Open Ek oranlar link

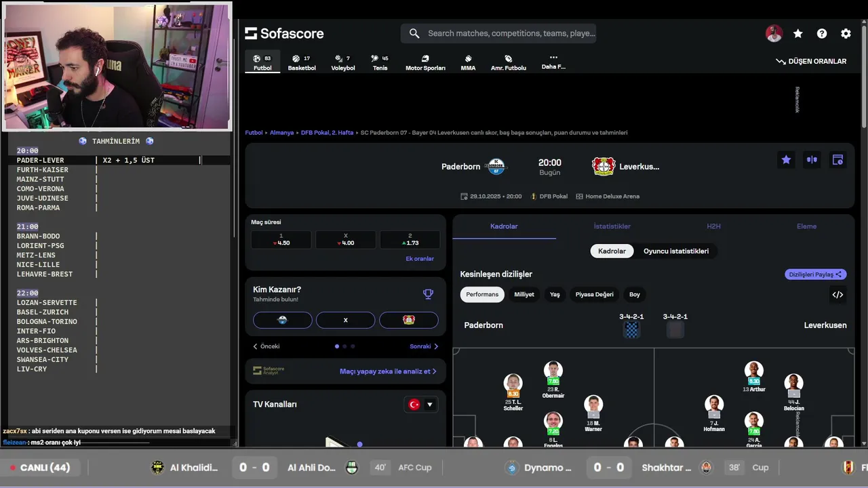click(x=420, y=259)
